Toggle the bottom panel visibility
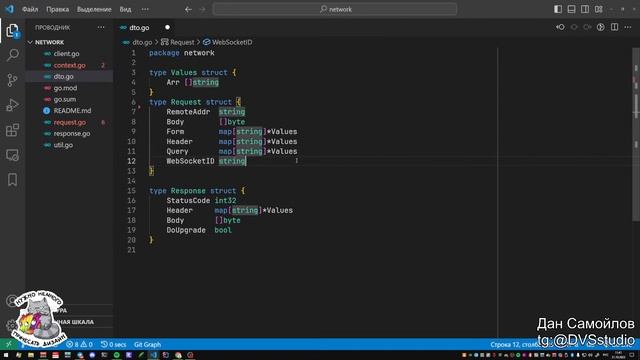The height and width of the screenshot is (360, 640). click(x=571, y=9)
